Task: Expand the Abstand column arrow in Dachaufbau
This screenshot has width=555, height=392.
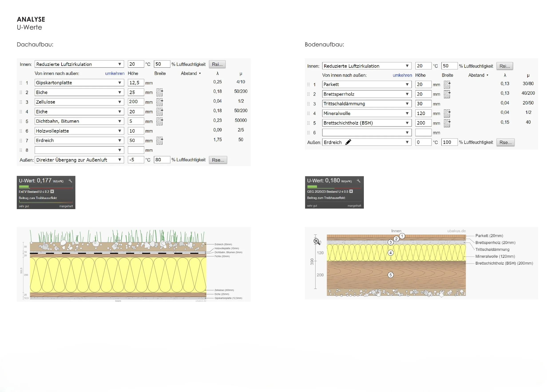Action: click(x=200, y=73)
